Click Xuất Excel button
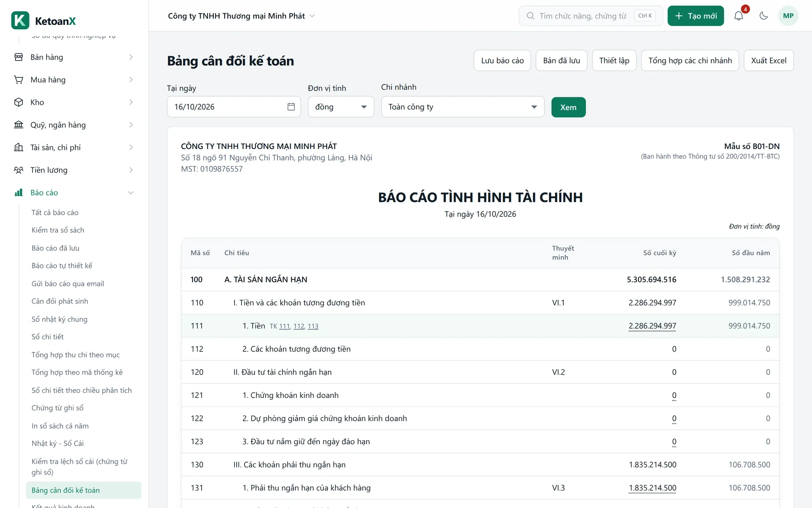Screen dimensions: 812x508 pos(768,61)
